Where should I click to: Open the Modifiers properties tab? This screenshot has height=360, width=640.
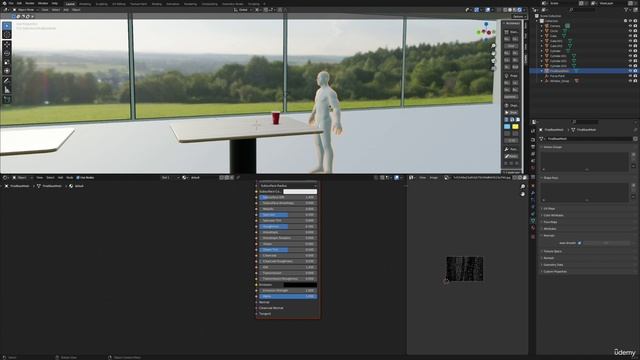533,193
